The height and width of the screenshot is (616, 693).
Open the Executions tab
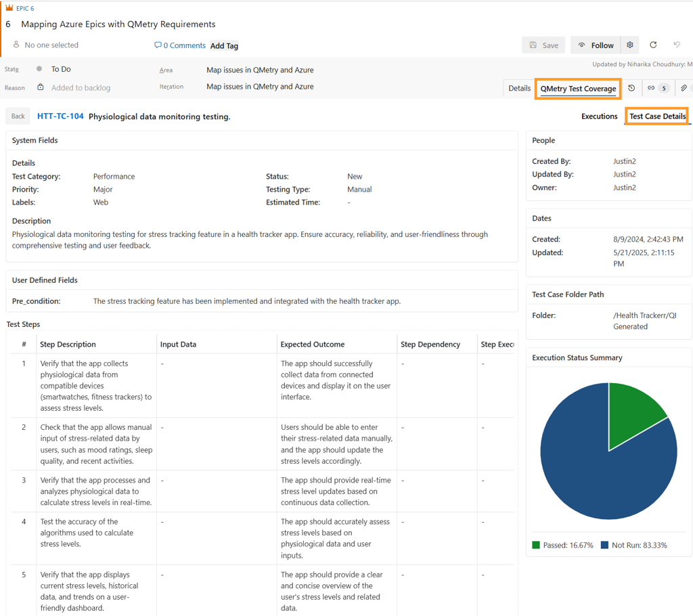click(x=600, y=116)
